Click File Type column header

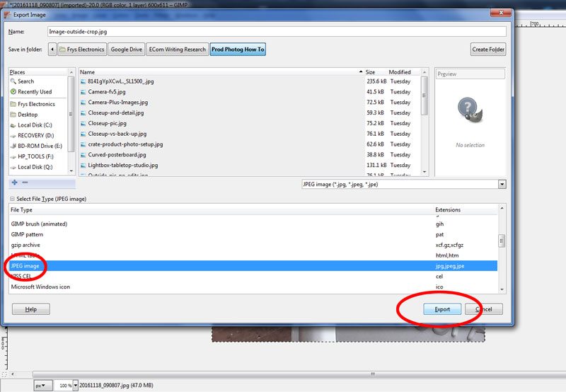click(x=221, y=209)
